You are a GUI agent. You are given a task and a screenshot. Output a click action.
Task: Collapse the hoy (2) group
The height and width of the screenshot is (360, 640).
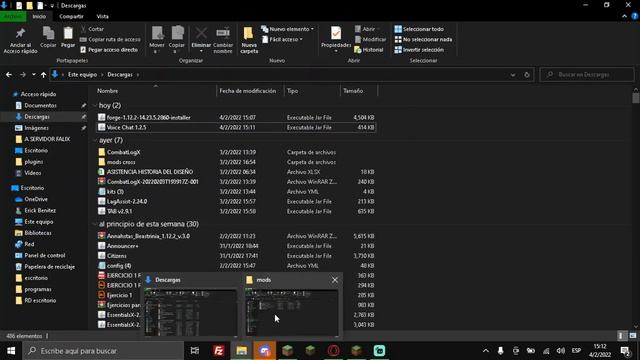click(95, 105)
